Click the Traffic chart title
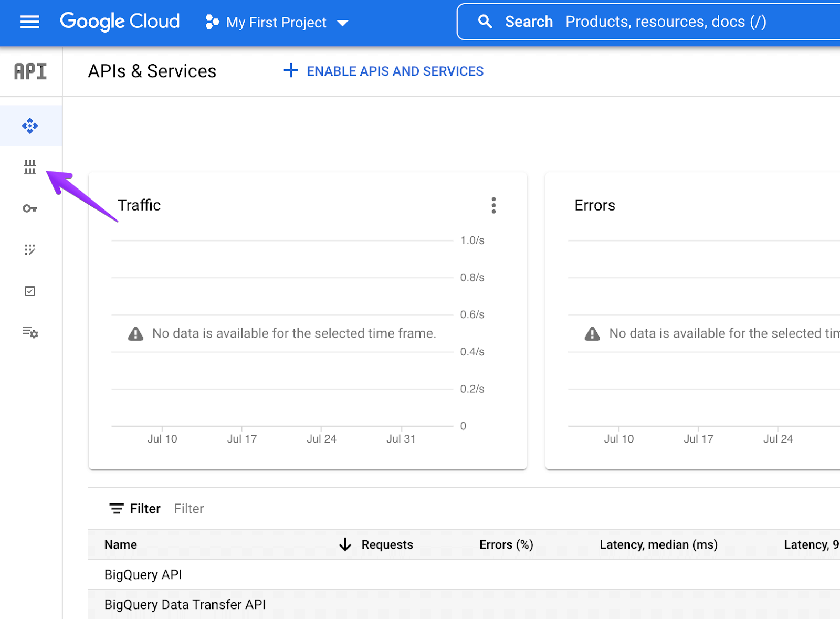840x619 pixels. pos(139,205)
